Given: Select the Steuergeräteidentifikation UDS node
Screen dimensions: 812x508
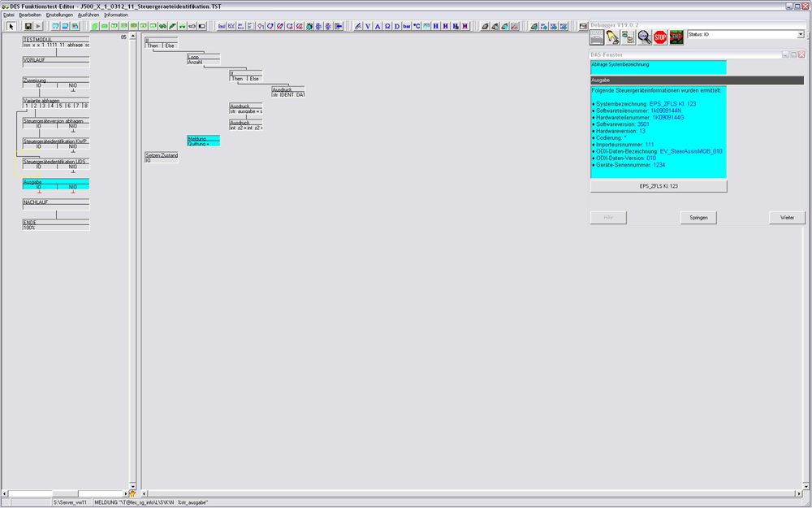Looking at the screenshot, I should 56,164.
